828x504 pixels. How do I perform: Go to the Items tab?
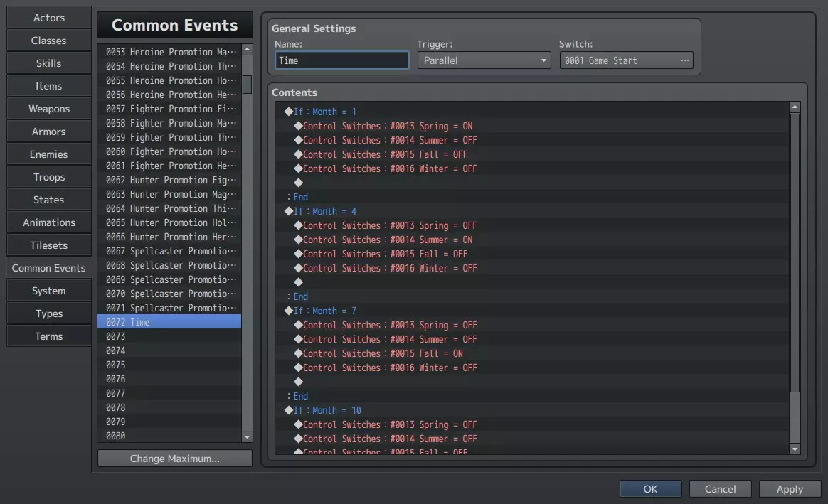(48, 85)
